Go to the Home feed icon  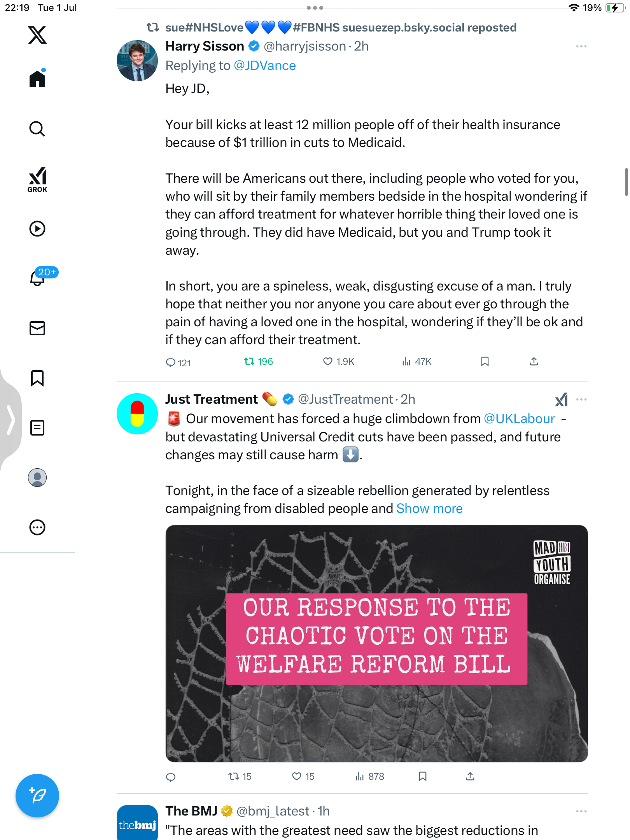[x=37, y=79]
